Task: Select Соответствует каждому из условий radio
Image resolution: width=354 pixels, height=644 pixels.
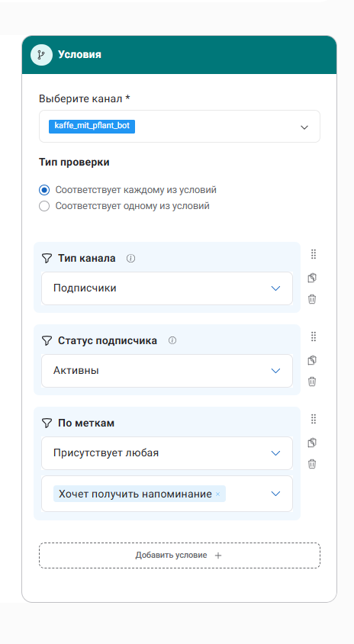Action: pyautogui.click(x=44, y=190)
